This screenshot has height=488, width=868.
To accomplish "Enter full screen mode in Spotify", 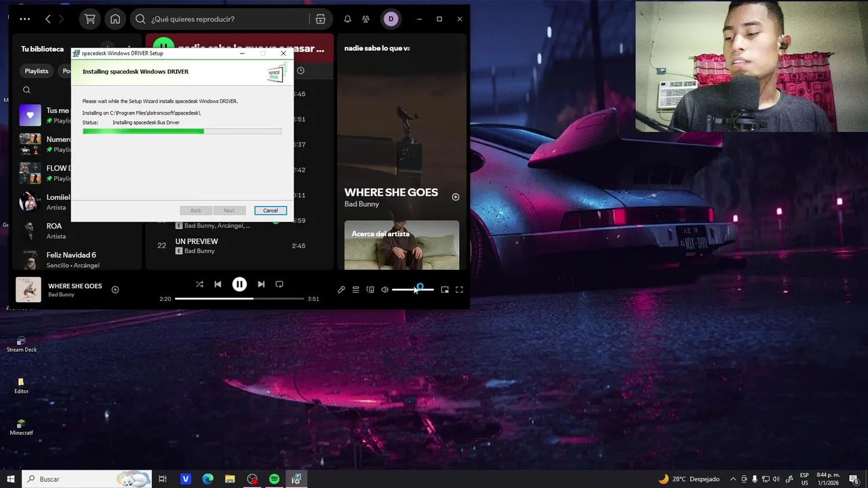I will pos(459,289).
